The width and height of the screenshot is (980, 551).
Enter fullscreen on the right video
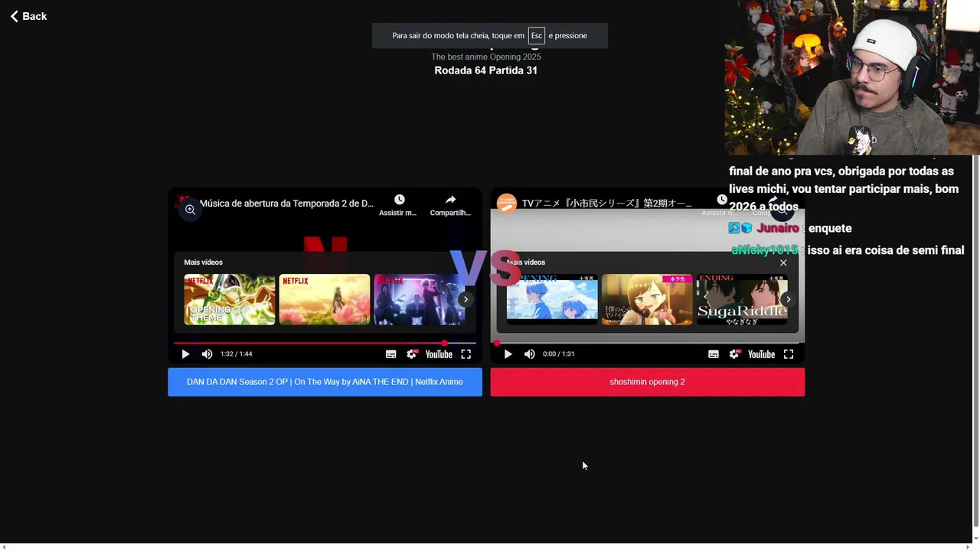tap(788, 354)
